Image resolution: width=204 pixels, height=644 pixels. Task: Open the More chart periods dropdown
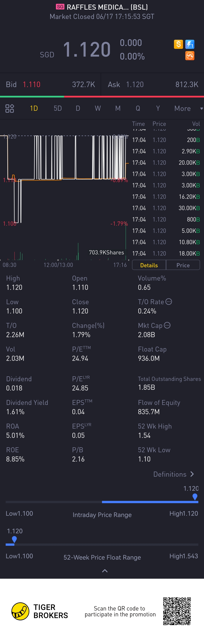click(188, 108)
